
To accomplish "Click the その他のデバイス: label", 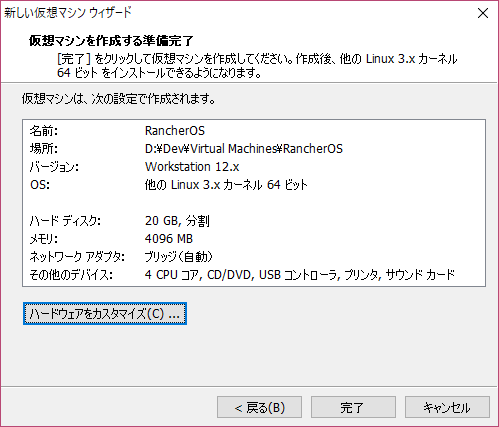I will [x=71, y=275].
